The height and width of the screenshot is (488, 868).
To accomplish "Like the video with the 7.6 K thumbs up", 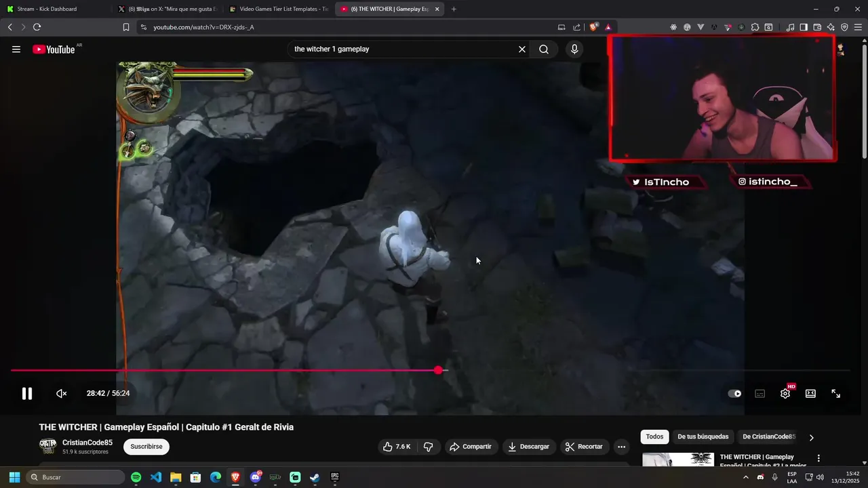I will coord(397,447).
